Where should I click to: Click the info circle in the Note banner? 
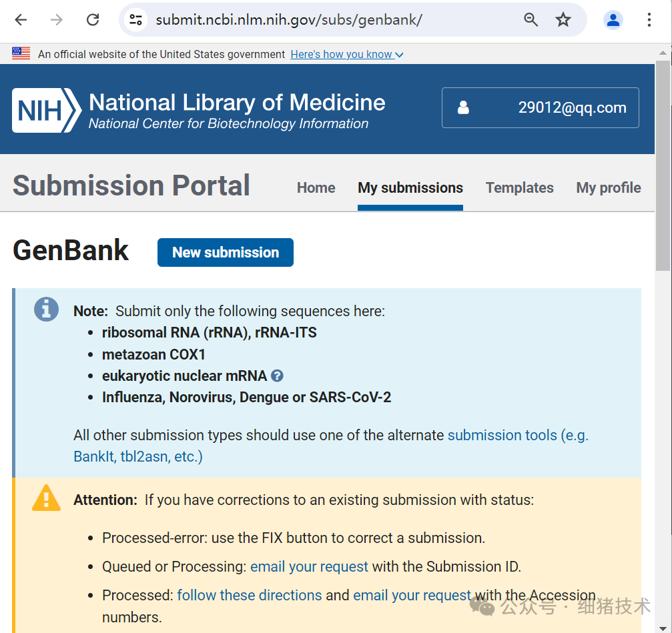click(x=46, y=309)
